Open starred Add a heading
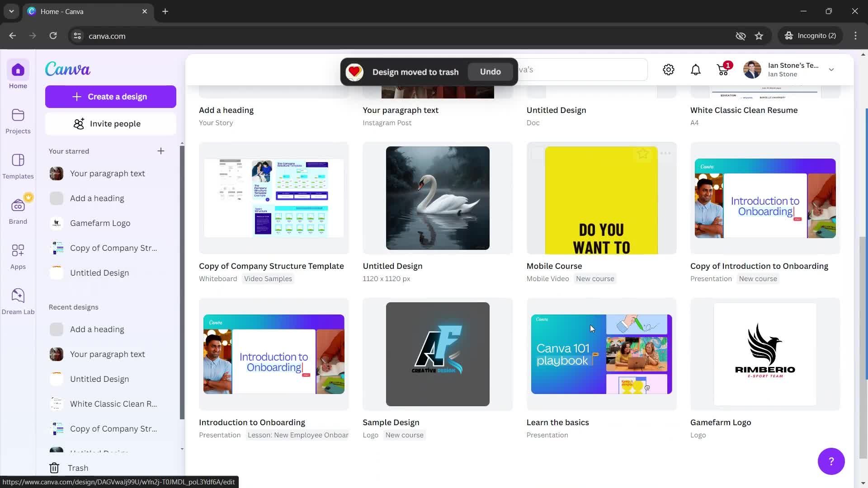 [x=107, y=198]
